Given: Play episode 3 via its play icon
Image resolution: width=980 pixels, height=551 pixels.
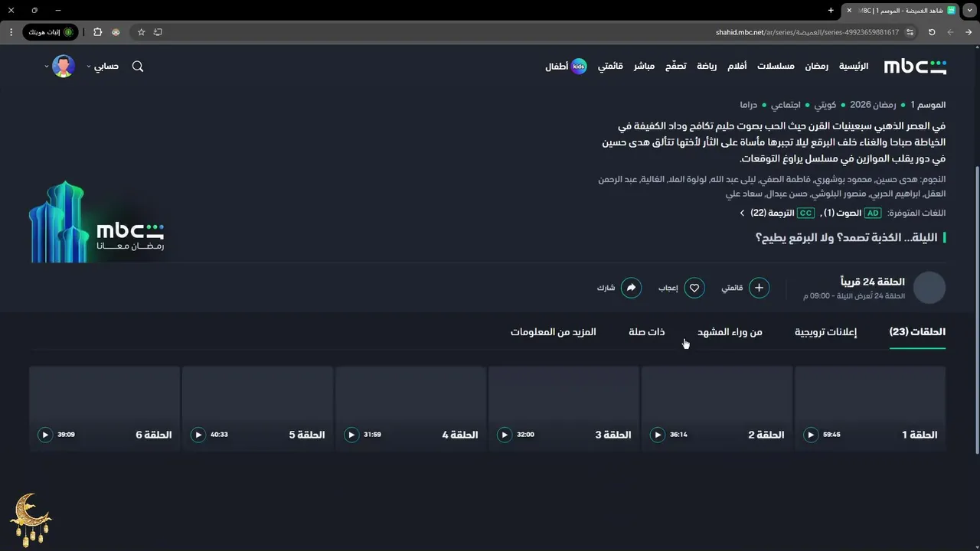Looking at the screenshot, I should pos(505,435).
